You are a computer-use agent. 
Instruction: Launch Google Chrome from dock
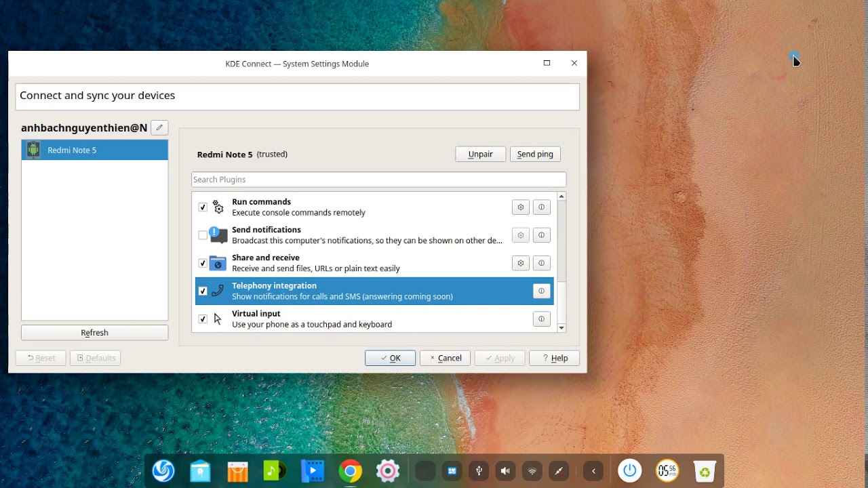pos(350,470)
